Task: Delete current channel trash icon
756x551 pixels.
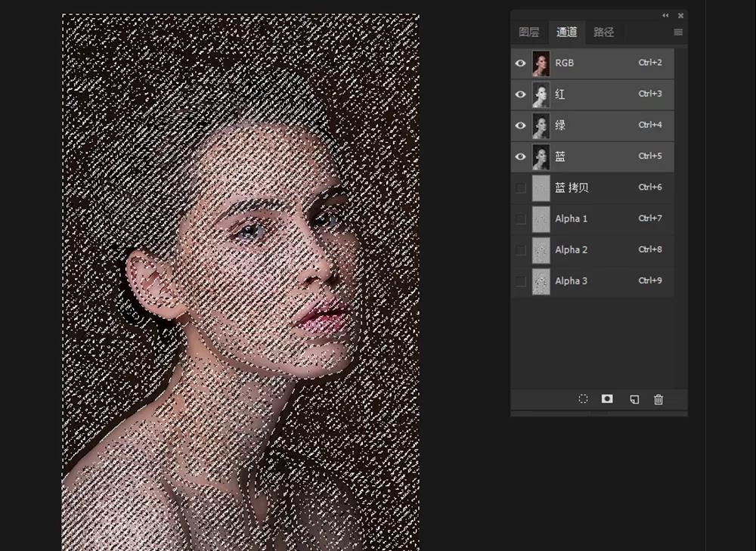Action: click(658, 399)
